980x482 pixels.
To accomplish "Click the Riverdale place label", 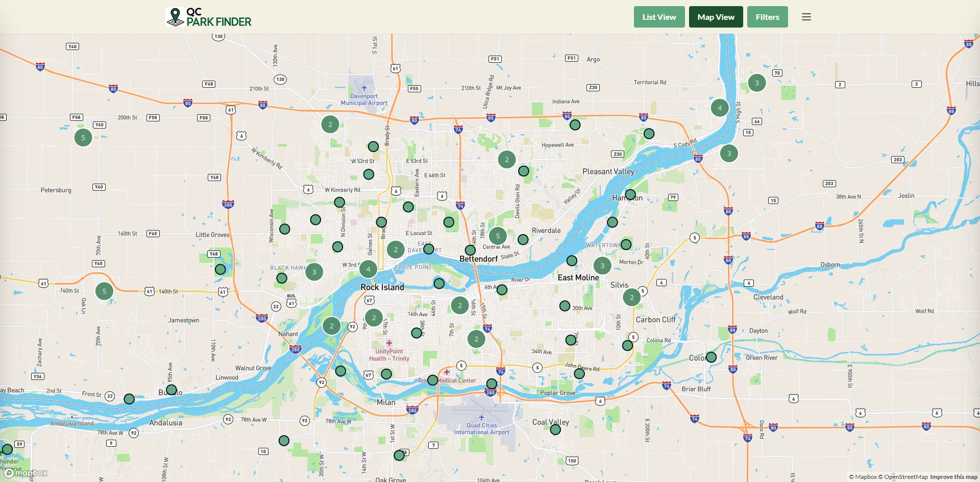I will (546, 231).
